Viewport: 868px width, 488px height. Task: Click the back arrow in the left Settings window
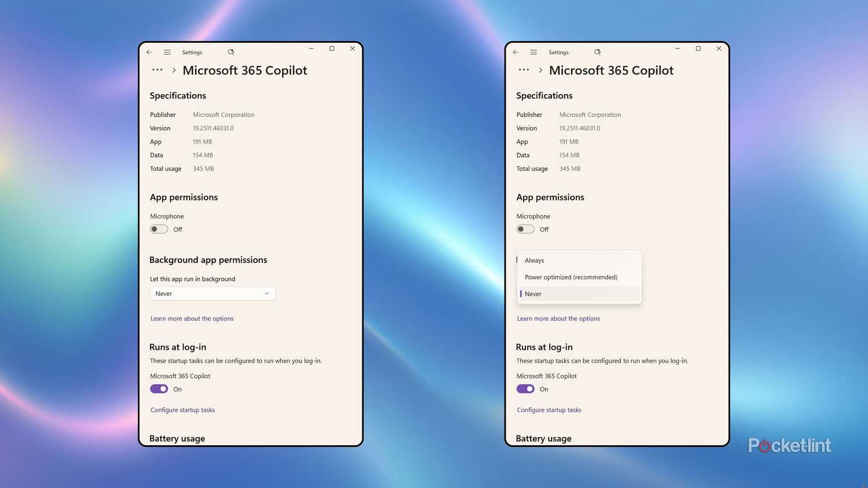coord(149,52)
